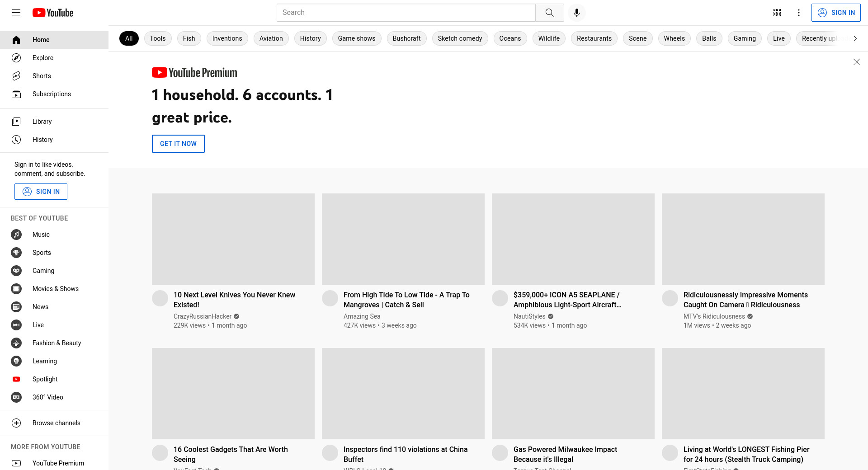Select the History filter chip

click(x=311, y=38)
